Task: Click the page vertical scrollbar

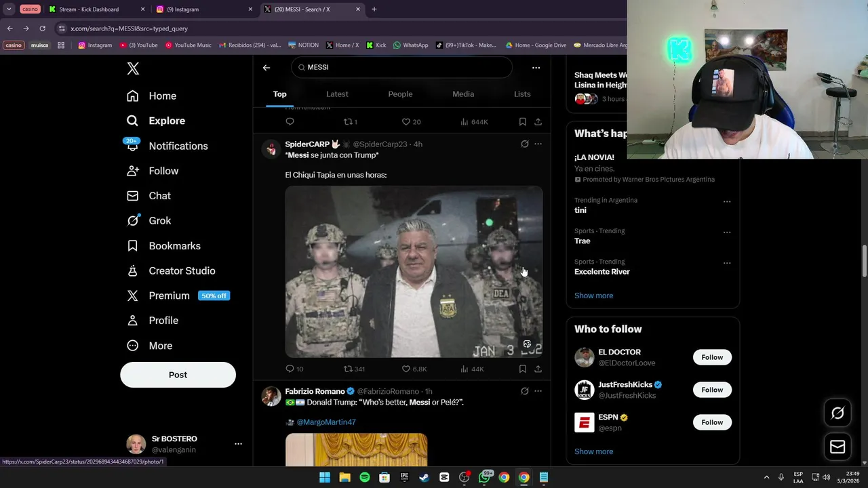Action: (864, 261)
